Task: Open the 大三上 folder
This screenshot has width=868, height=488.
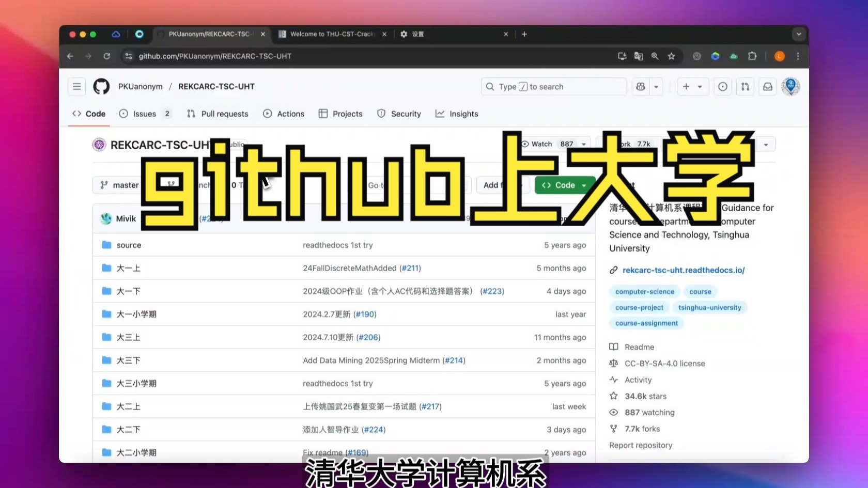Action: (x=128, y=337)
